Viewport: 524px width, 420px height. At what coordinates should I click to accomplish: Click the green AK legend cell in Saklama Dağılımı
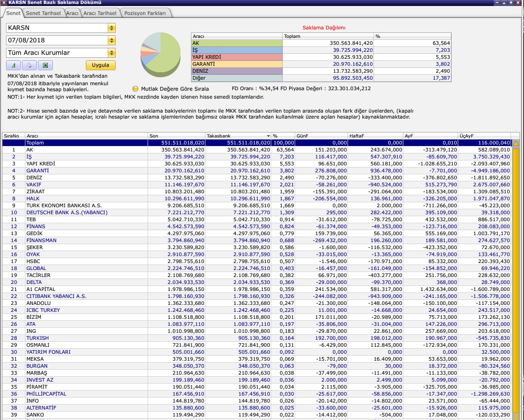coord(237,43)
